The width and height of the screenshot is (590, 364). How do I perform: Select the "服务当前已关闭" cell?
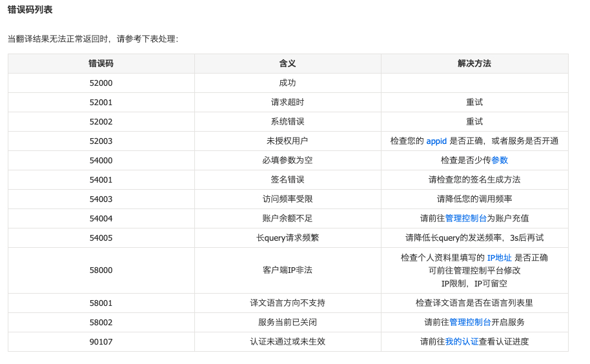pos(287,322)
